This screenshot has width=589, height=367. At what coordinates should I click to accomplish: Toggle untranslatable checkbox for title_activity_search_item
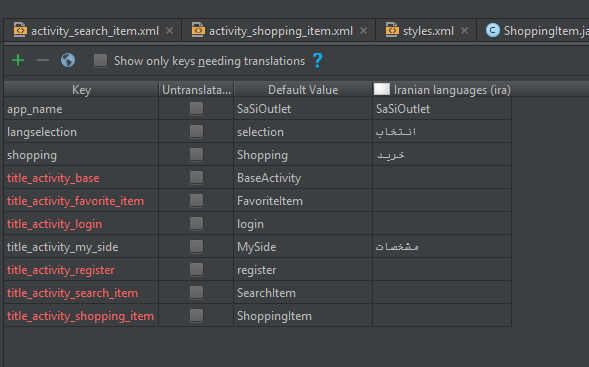click(196, 293)
